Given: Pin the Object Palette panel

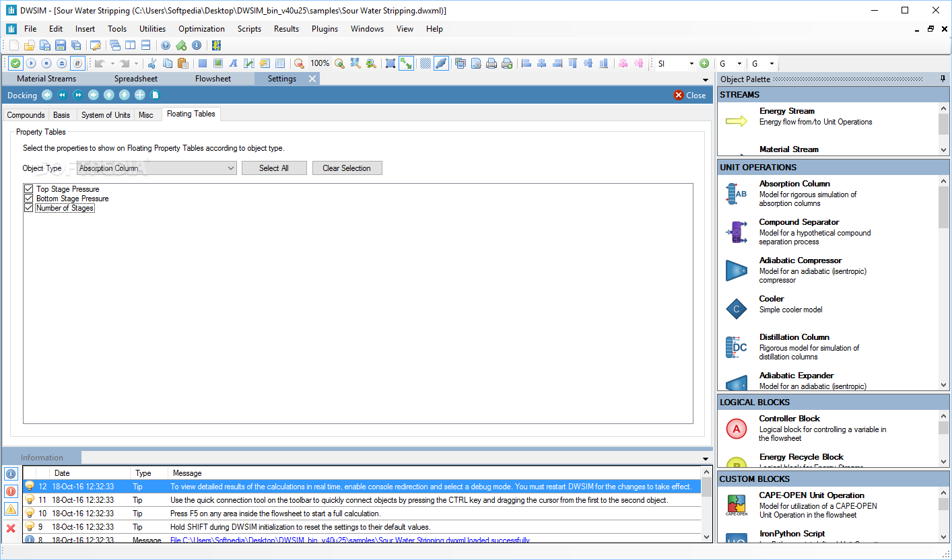Looking at the screenshot, I should [943, 79].
